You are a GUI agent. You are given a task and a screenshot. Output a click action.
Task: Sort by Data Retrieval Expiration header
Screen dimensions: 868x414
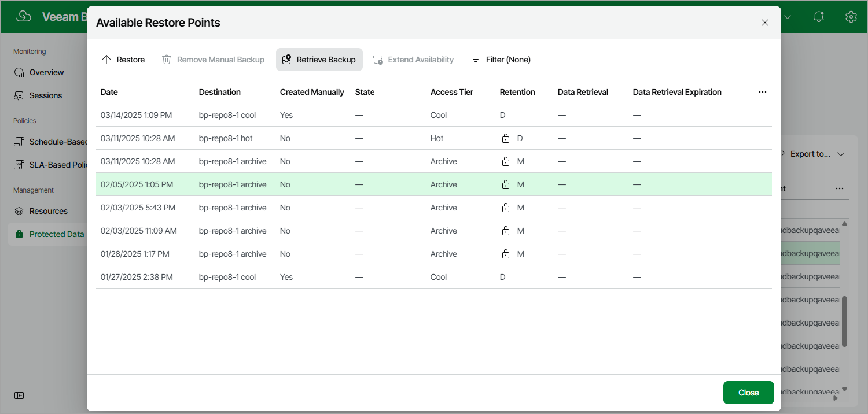click(677, 92)
